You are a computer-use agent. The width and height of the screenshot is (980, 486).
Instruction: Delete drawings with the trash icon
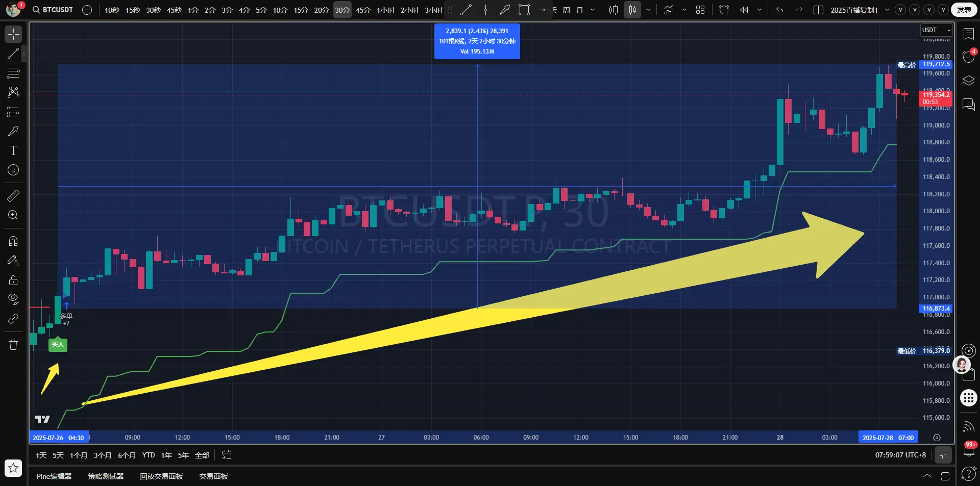click(13, 345)
